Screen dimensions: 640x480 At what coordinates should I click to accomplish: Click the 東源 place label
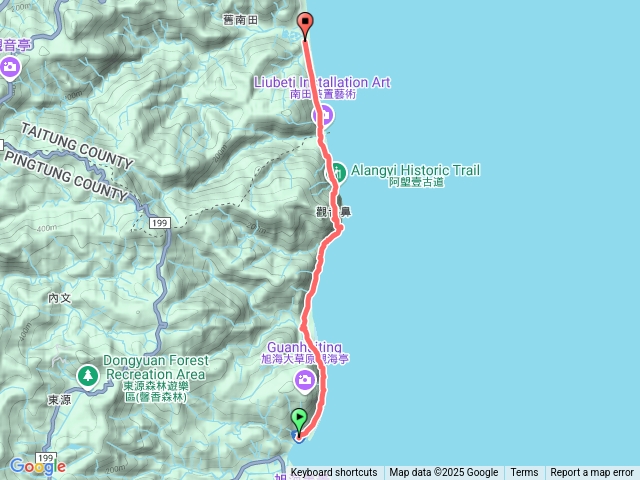[x=60, y=400]
